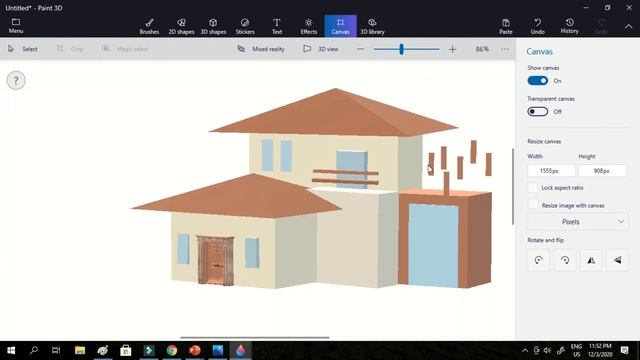This screenshot has height=360, width=640.
Task: Click the horizontal scrollbar below canvas
Action: point(255,338)
